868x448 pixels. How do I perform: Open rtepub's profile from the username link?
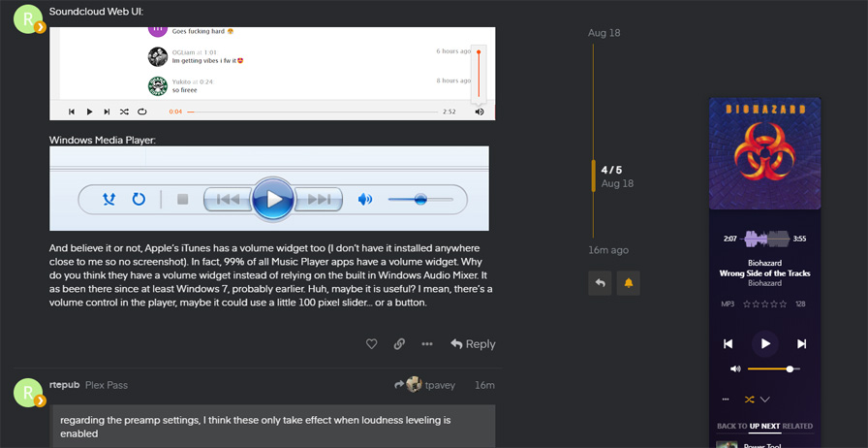pos(65,385)
